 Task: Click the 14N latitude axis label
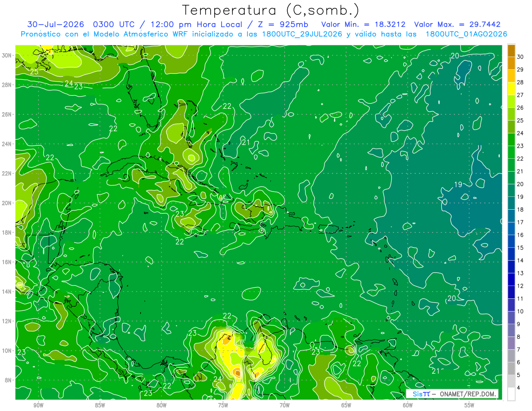6,291
